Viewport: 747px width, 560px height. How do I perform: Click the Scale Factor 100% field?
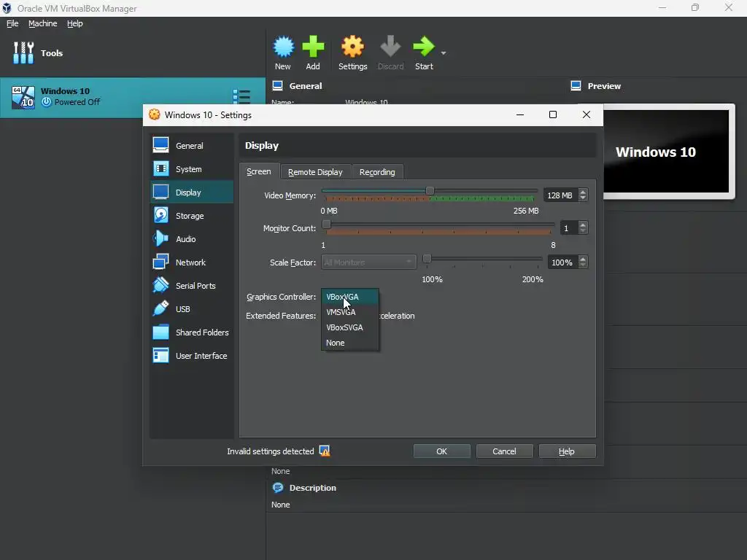(562, 262)
